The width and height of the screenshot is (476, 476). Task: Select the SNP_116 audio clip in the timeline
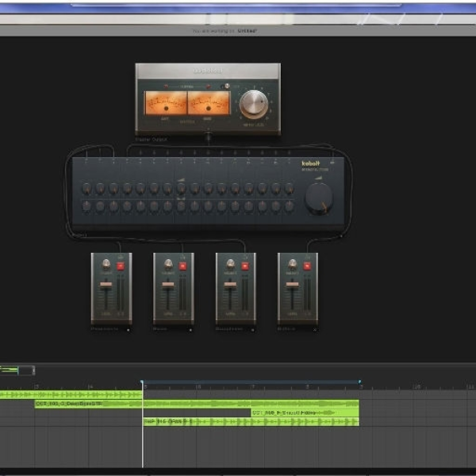point(251,422)
